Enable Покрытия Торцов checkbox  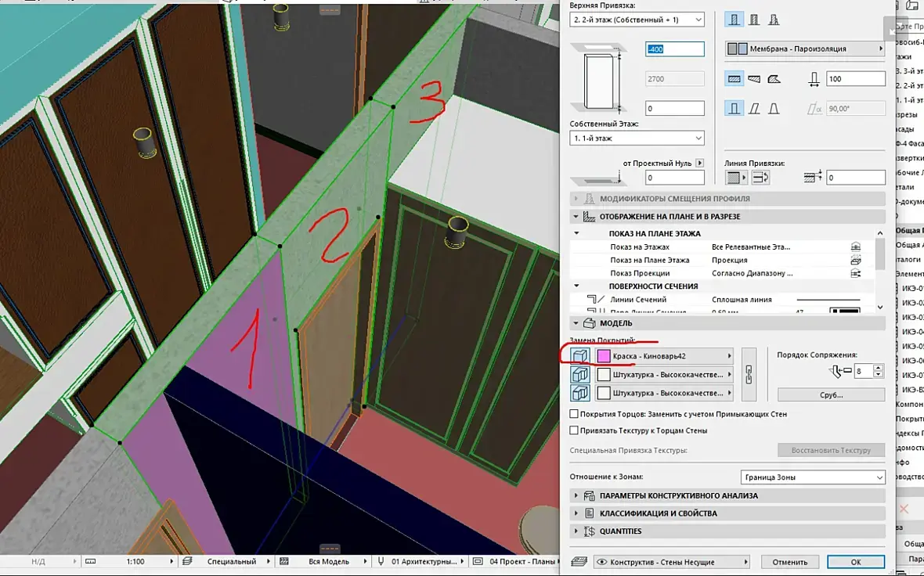pos(574,414)
